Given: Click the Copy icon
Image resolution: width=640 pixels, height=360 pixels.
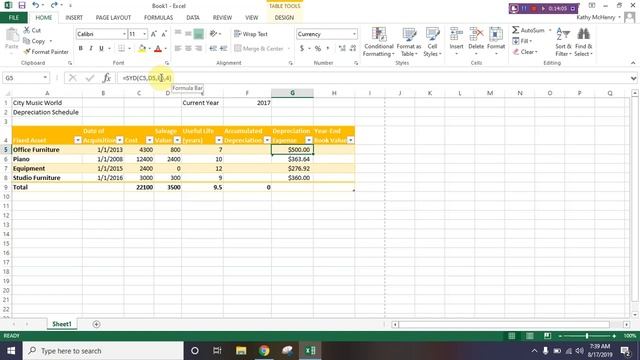Looking at the screenshot, I should (27, 41).
